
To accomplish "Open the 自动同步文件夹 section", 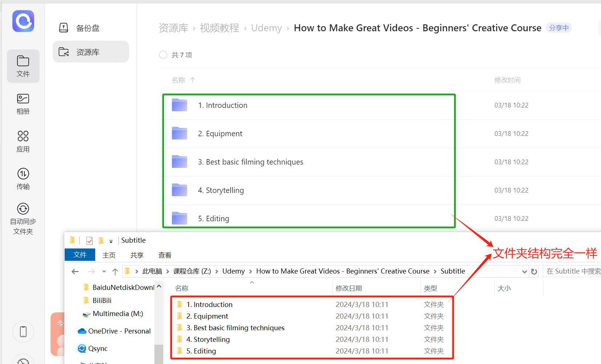I will (23, 219).
